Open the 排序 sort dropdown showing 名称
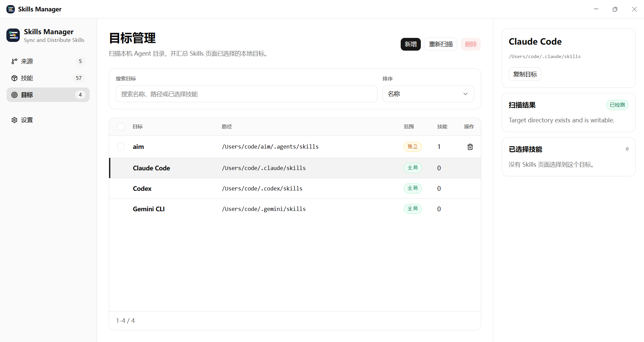Image resolution: width=644 pixels, height=342 pixels. click(x=428, y=94)
